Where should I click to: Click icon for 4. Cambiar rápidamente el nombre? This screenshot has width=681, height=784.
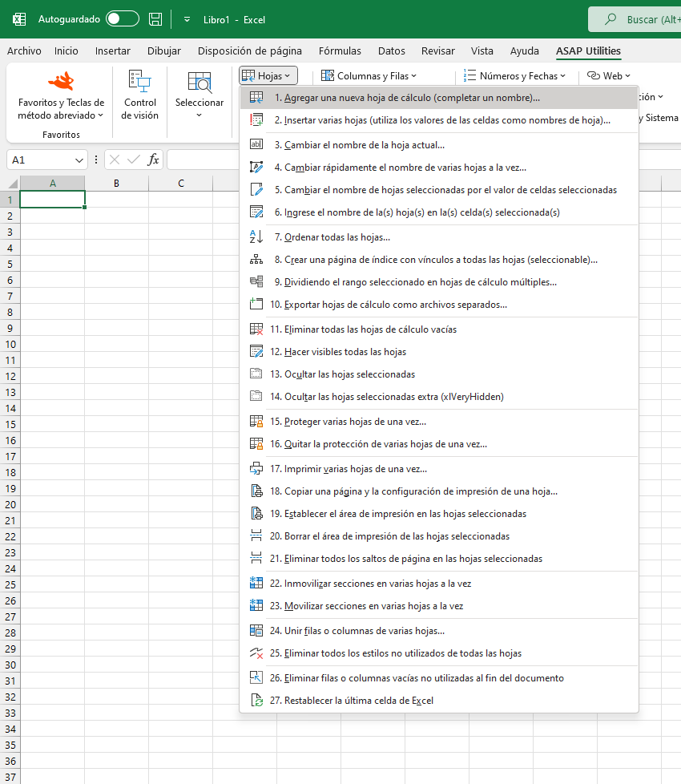click(x=256, y=168)
